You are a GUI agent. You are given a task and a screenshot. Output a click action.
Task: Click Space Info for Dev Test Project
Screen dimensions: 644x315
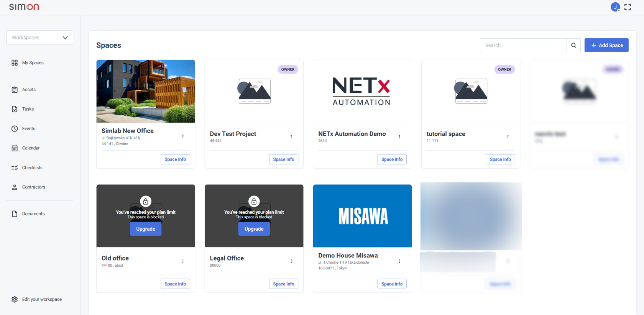click(x=284, y=159)
